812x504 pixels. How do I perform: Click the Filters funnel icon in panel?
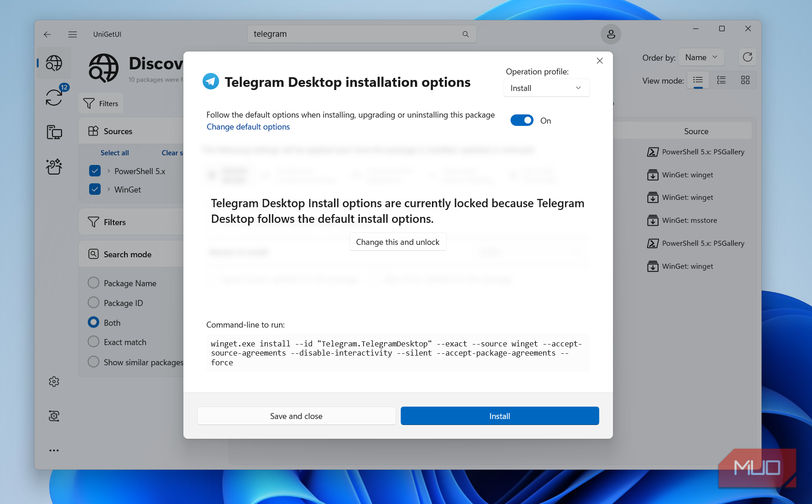coord(93,222)
